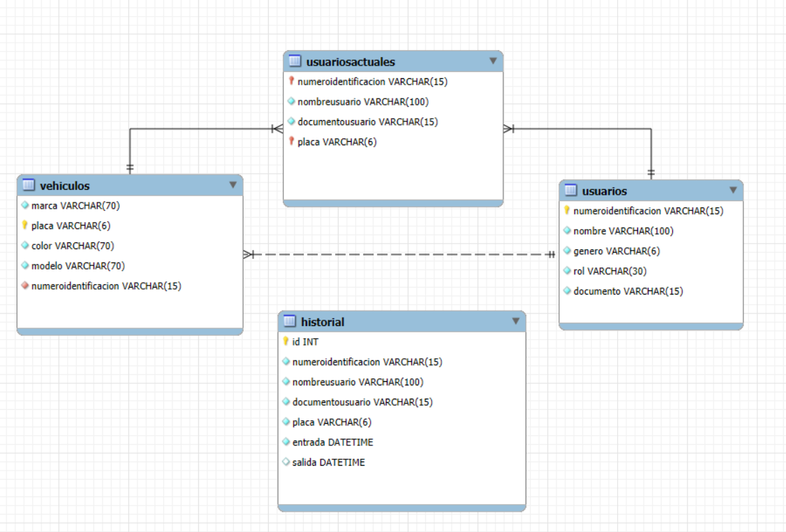Open the vehiculos table dropdown arrow
Viewport: 786px width, 532px height.
[x=233, y=185]
